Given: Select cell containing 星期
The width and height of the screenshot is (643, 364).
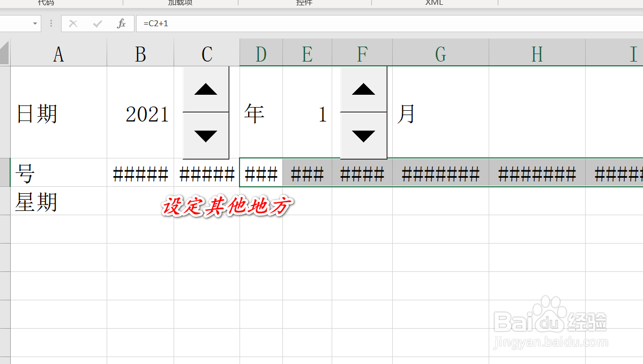Looking at the screenshot, I should [58, 201].
